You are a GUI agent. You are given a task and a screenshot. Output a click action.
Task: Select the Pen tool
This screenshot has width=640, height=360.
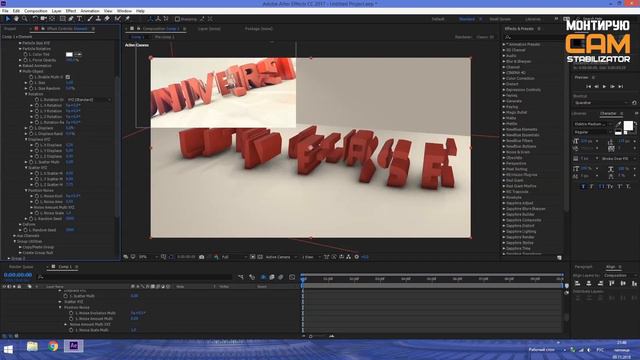(x=71, y=19)
